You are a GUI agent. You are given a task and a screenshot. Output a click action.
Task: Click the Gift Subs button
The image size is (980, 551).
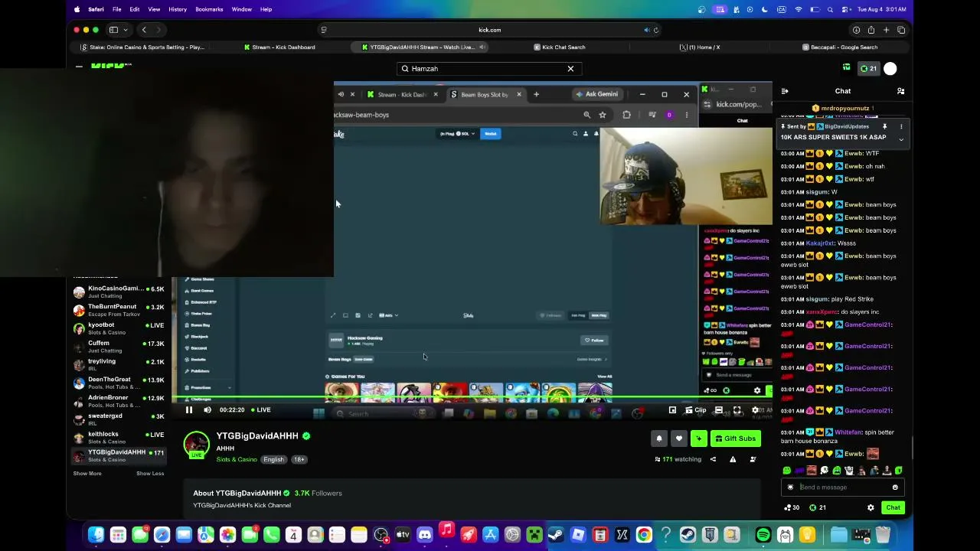[x=736, y=439]
